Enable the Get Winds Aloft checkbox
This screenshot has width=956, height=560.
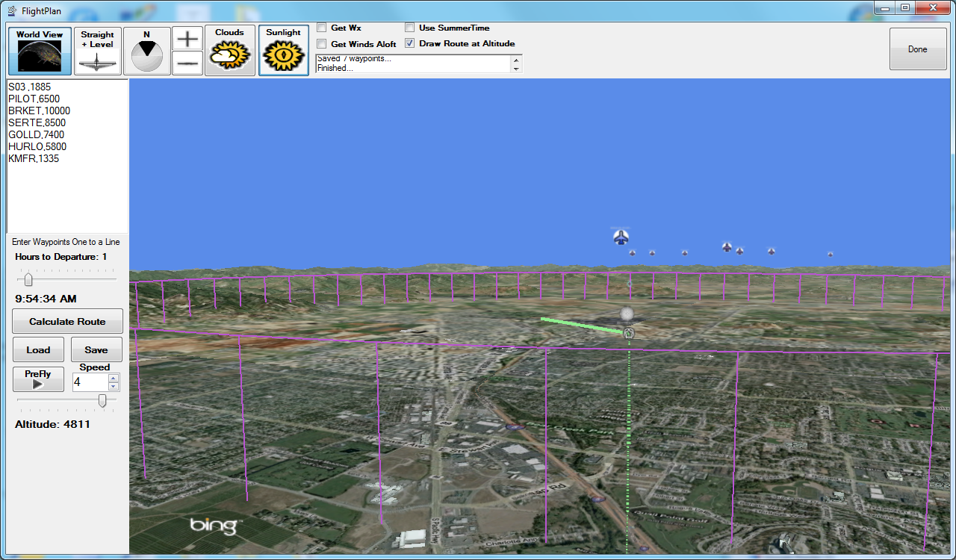[322, 44]
